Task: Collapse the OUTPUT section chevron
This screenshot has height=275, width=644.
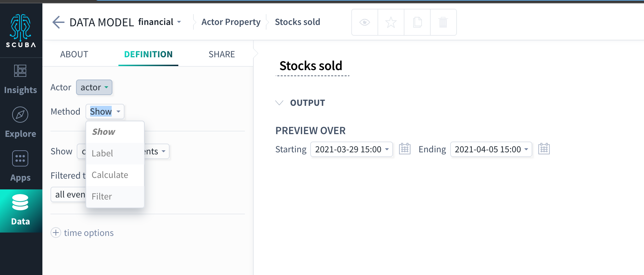Action: [279, 103]
